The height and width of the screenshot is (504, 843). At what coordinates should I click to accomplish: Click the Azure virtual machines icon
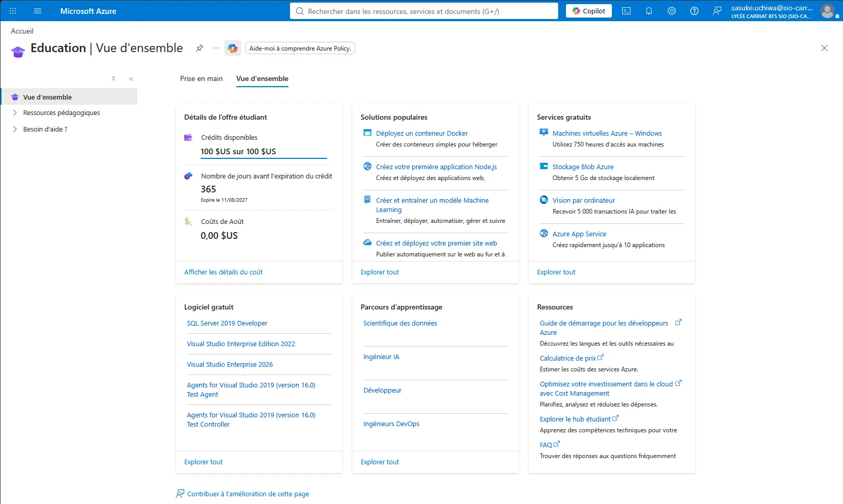544,133
